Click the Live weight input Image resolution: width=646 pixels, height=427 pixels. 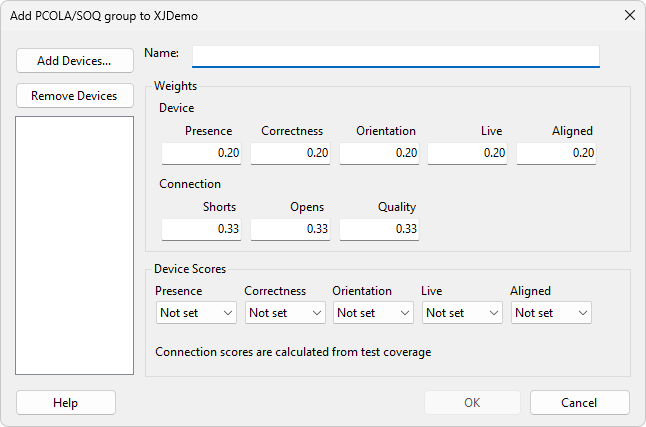click(x=467, y=153)
